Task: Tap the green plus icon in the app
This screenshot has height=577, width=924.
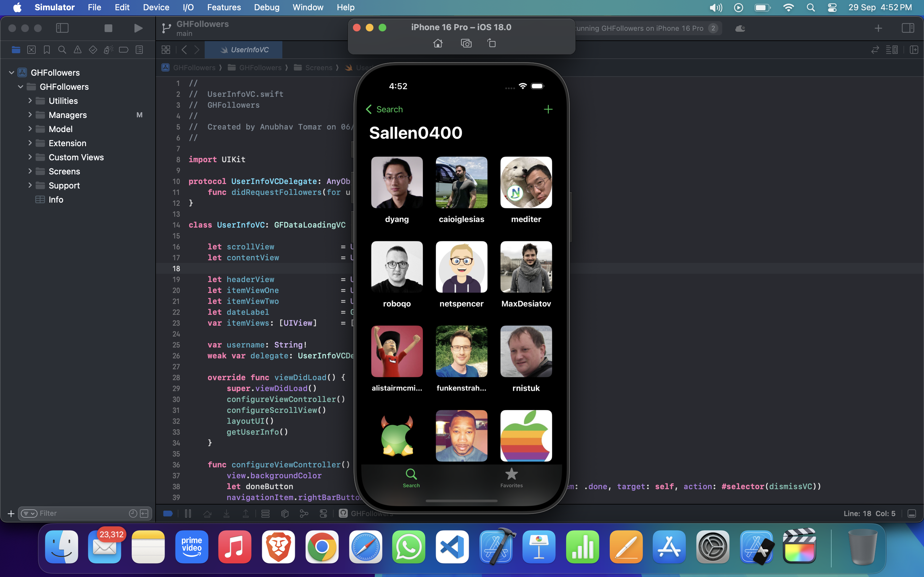Action: [x=548, y=110]
